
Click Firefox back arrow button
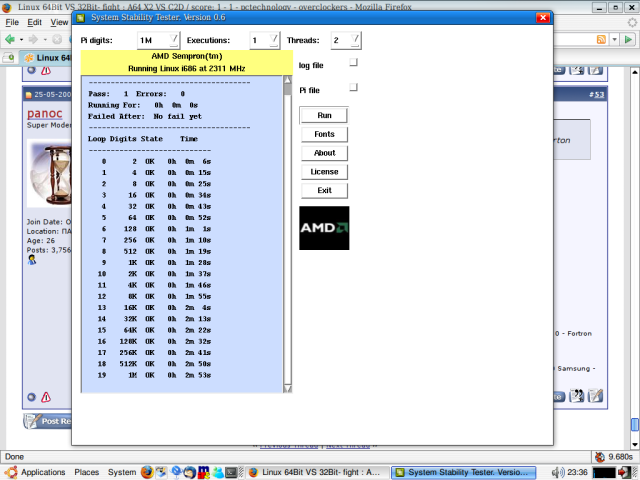[x=10, y=39]
